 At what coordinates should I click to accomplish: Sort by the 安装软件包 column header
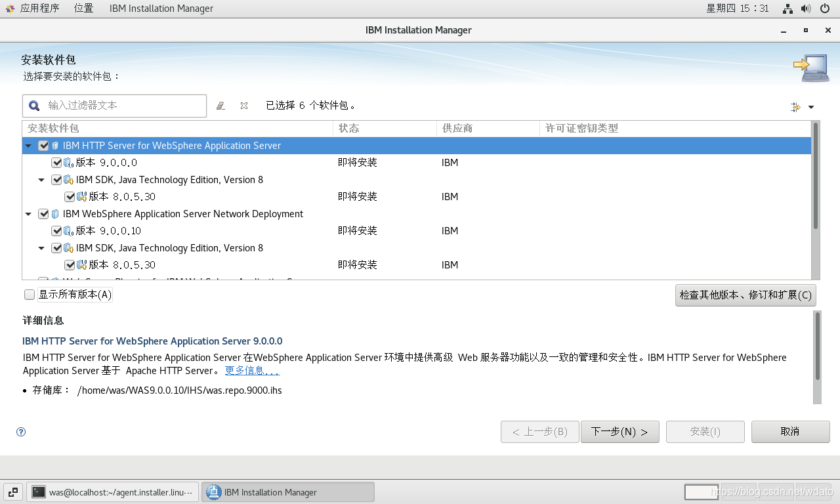(178, 129)
